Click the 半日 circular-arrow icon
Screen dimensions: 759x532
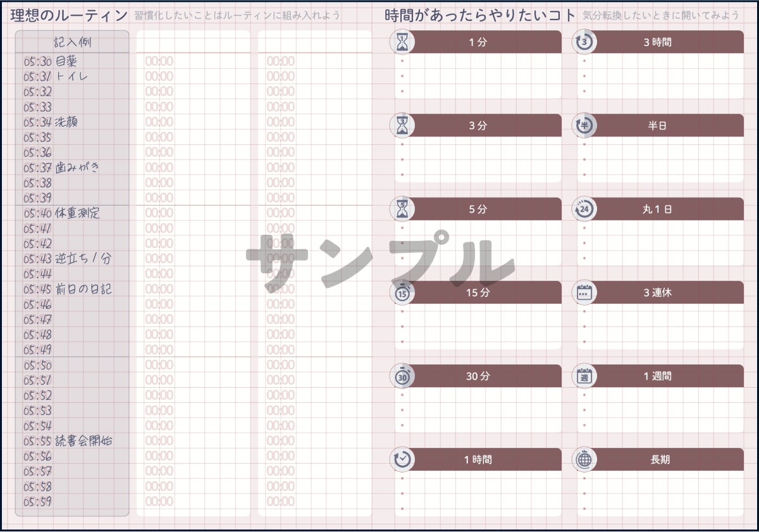click(584, 126)
